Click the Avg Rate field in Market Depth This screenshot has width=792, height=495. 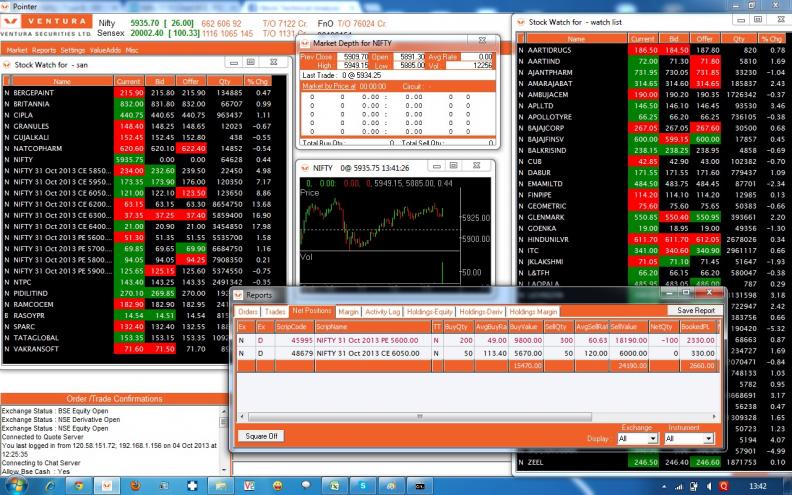tap(477, 57)
